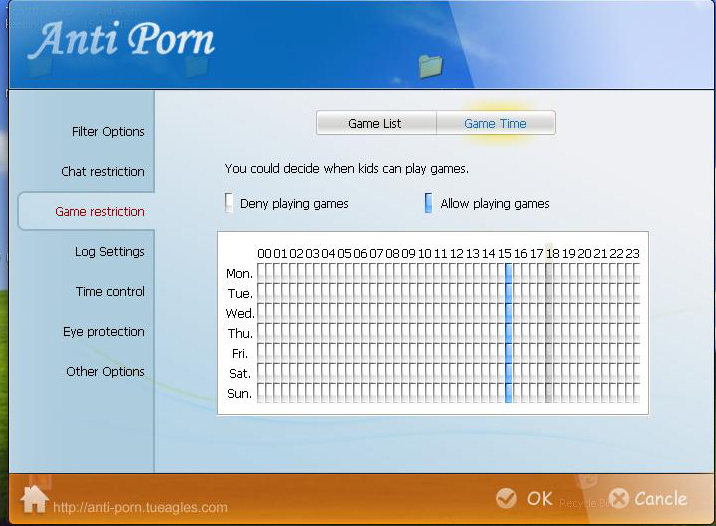Switch to the Game List tab
The image size is (716, 526).
coord(376,123)
